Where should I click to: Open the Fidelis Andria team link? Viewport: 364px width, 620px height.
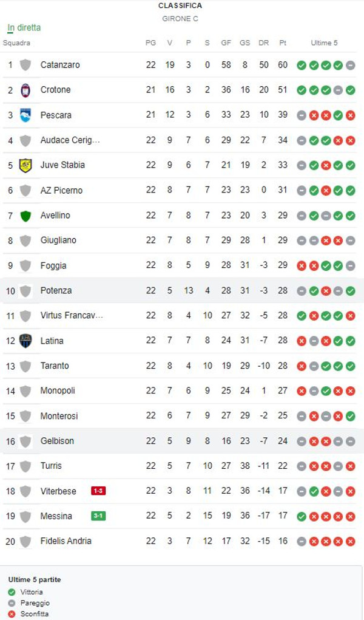(66, 541)
